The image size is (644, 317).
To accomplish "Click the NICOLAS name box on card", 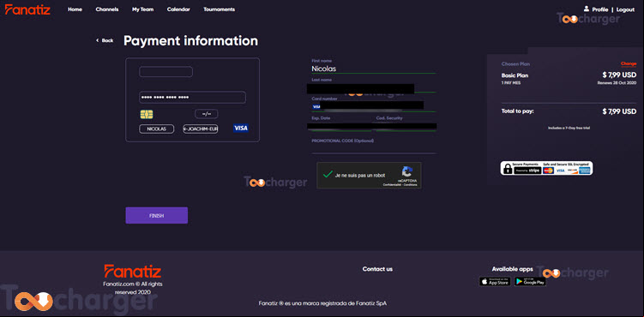I will coord(156,129).
